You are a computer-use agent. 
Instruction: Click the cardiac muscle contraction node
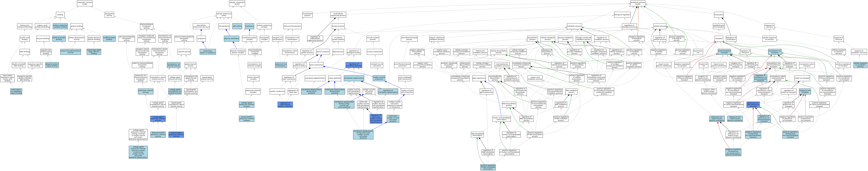pyautogui.click(x=379, y=78)
